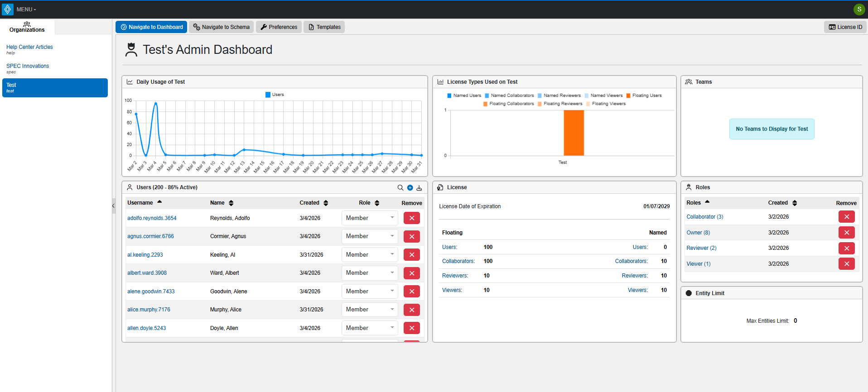Click the add user plus icon
This screenshot has width=868, height=392.
pyautogui.click(x=410, y=188)
